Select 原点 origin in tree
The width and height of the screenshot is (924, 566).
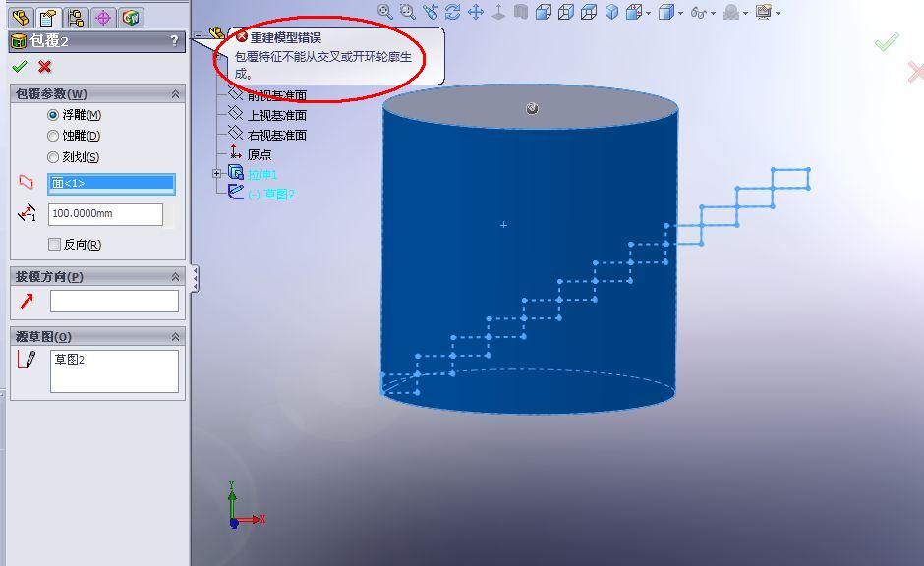coord(260,154)
